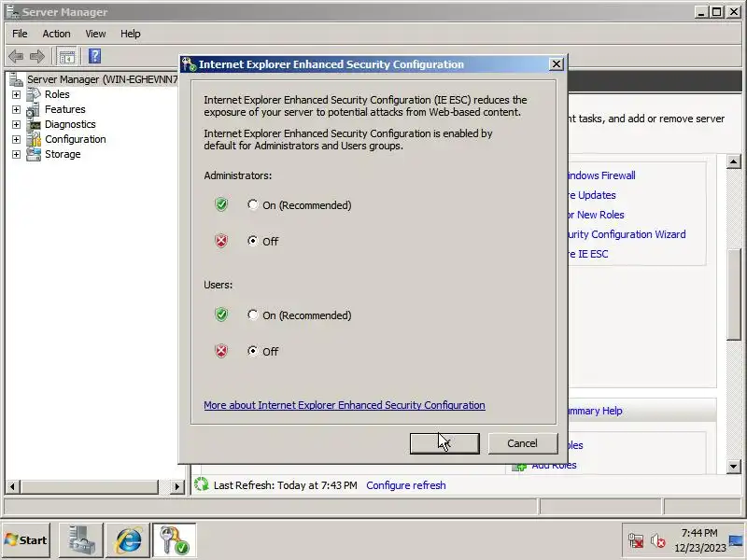
Task: Select Roles label in tree
Action: 57,94
